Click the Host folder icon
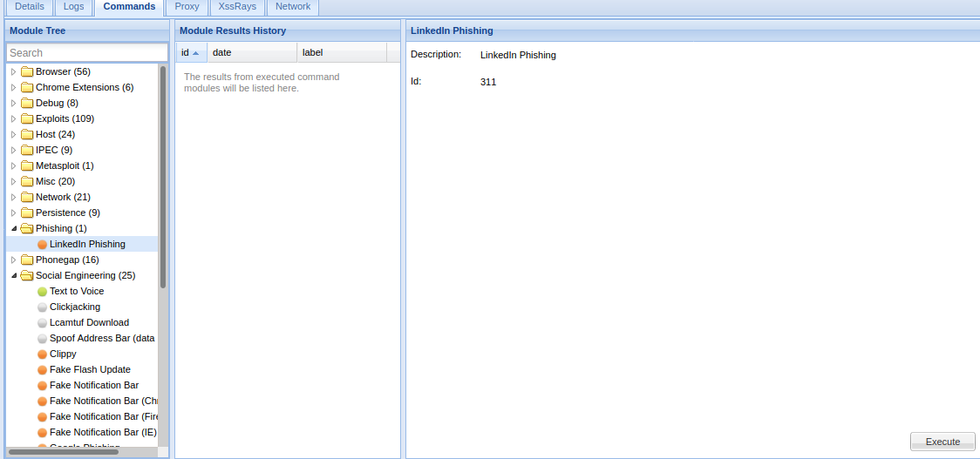The height and width of the screenshot is (459, 980). click(x=27, y=134)
